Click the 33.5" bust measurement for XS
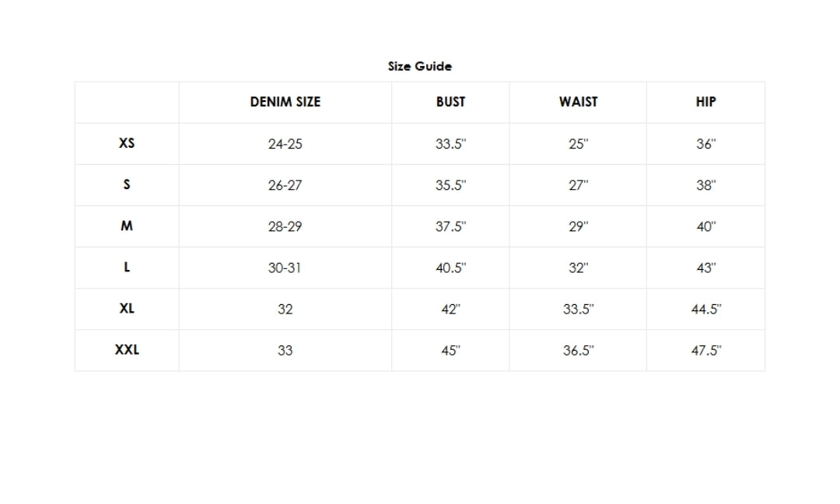This screenshot has width=840, height=504. point(450,144)
